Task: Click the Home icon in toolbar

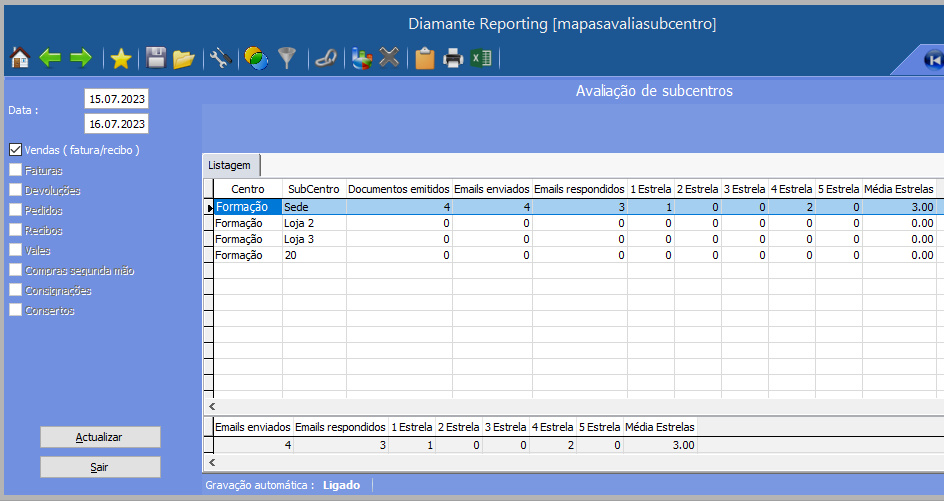Action: (x=19, y=59)
